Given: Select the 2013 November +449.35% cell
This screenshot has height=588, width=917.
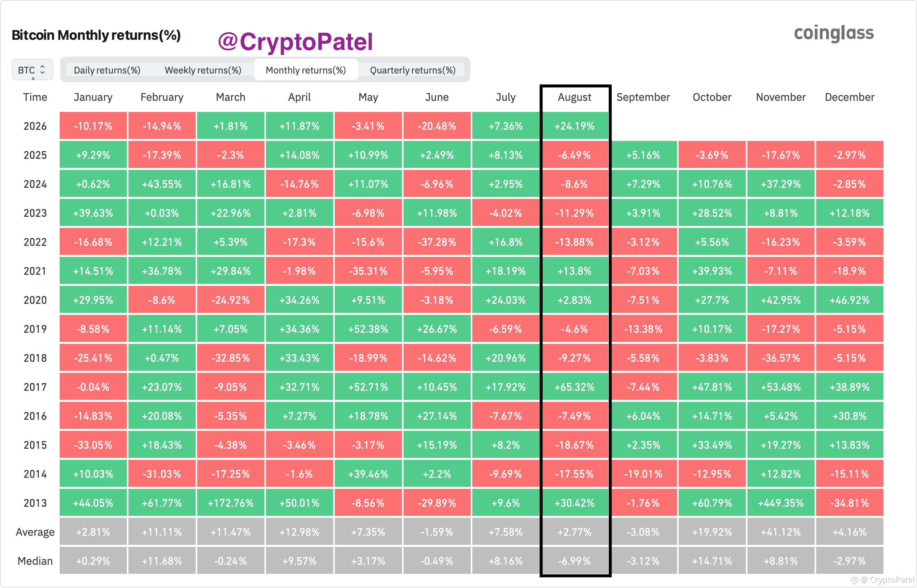Looking at the screenshot, I should click(781, 503).
